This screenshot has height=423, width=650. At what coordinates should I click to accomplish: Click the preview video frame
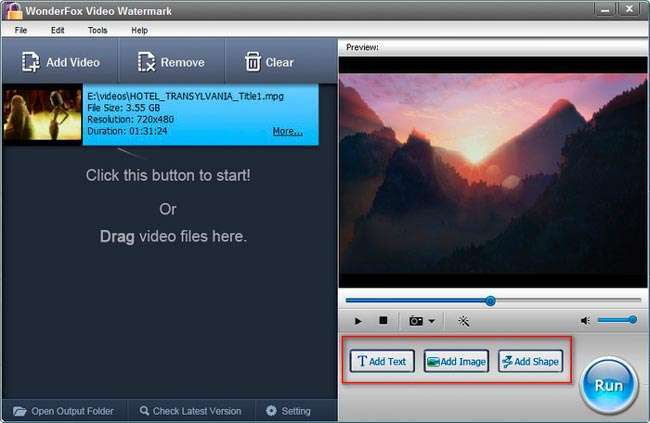point(493,172)
